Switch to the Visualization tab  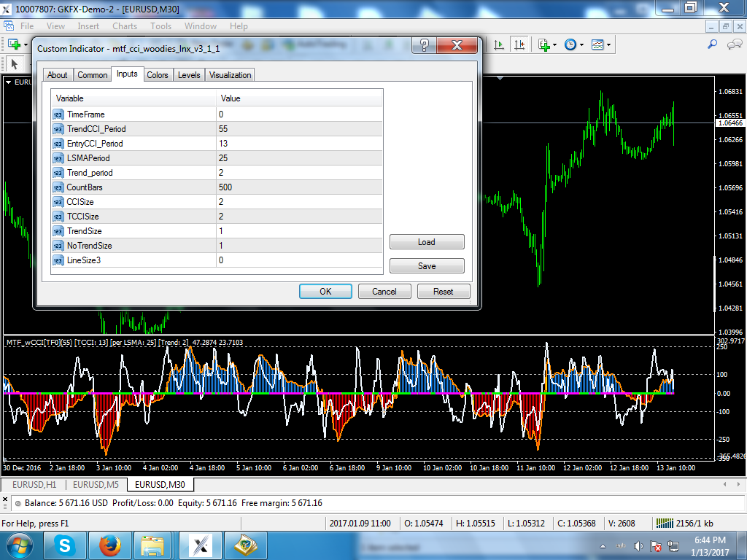point(230,75)
